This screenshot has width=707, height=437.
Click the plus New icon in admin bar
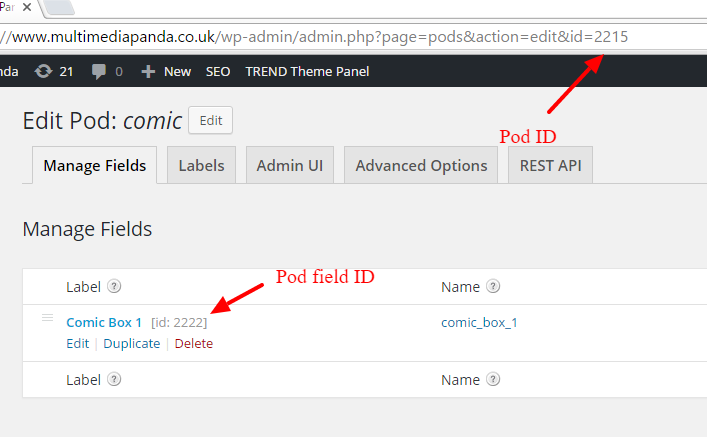point(148,71)
